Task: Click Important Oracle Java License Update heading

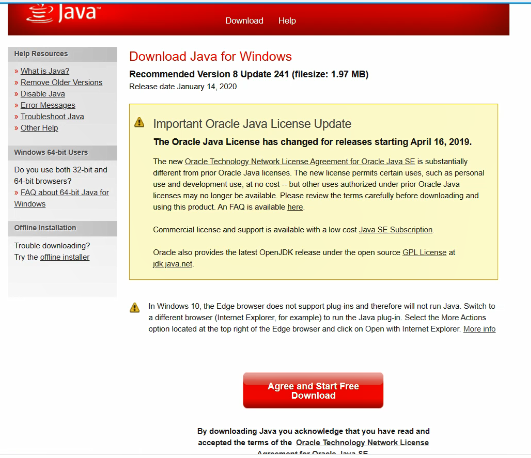Action: 252,124
